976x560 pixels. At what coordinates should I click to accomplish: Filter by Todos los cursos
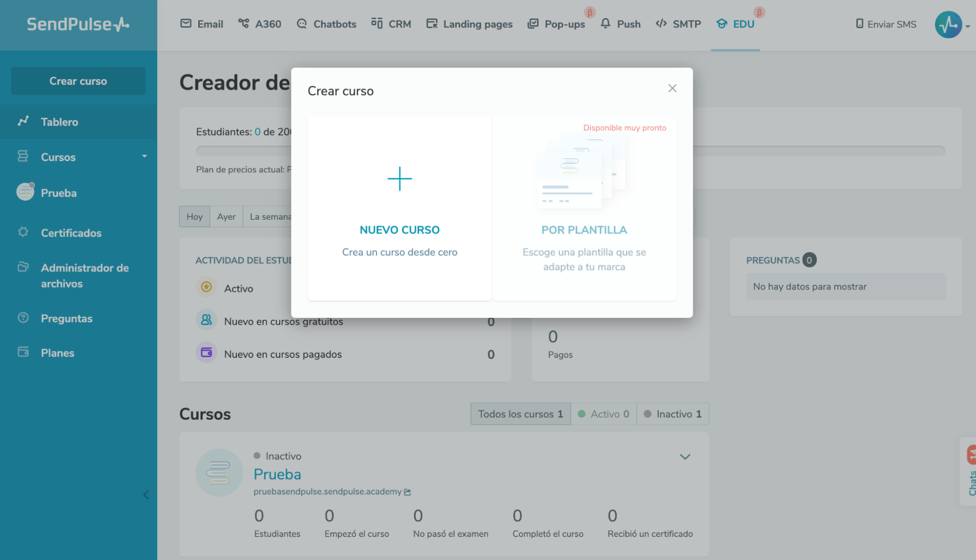[520, 414]
